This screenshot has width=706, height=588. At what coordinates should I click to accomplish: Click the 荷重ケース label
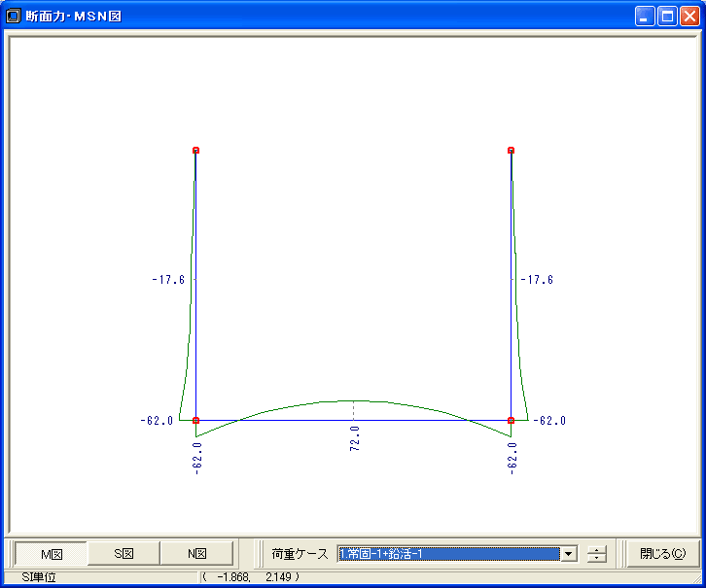click(300, 554)
